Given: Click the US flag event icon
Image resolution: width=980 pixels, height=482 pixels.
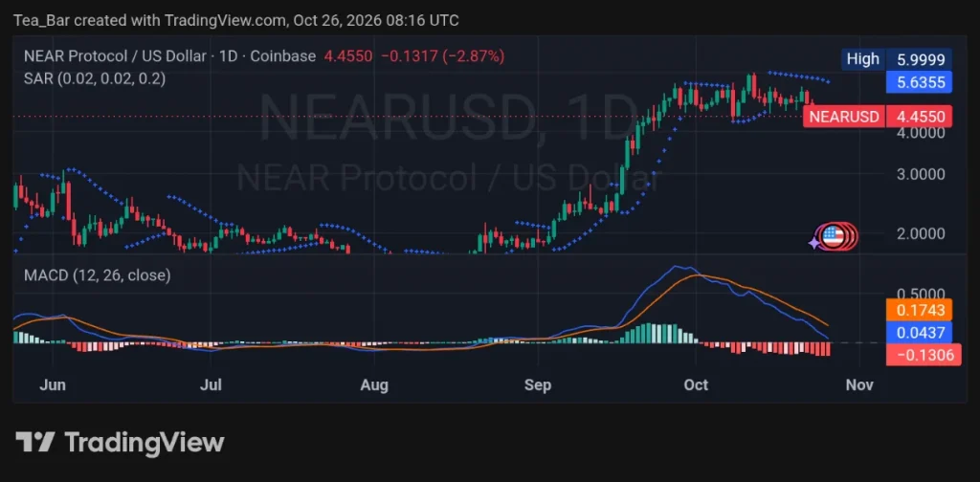Looking at the screenshot, I should coord(833,236).
